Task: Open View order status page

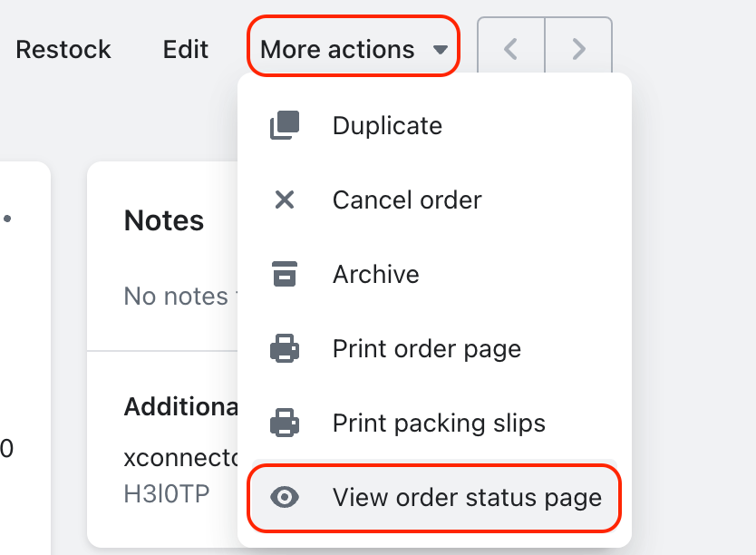Action: [x=434, y=498]
